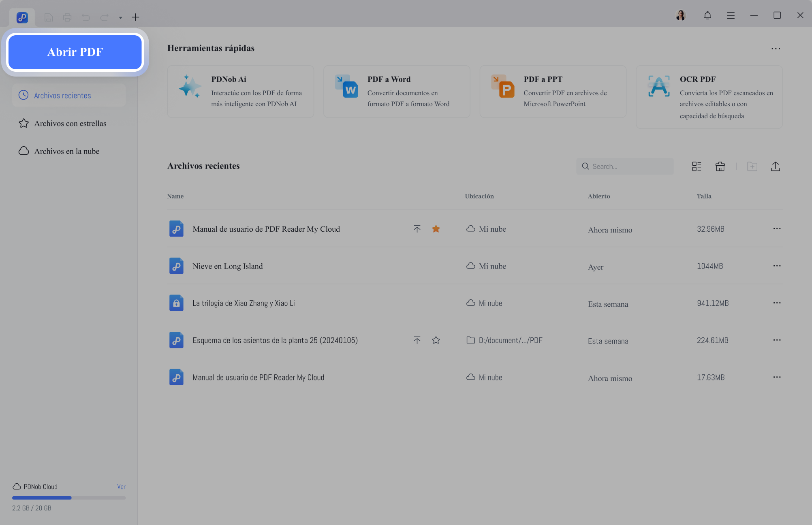Image resolution: width=812 pixels, height=525 pixels.
Task: Open the hamburger menu icon
Action: (731, 15)
